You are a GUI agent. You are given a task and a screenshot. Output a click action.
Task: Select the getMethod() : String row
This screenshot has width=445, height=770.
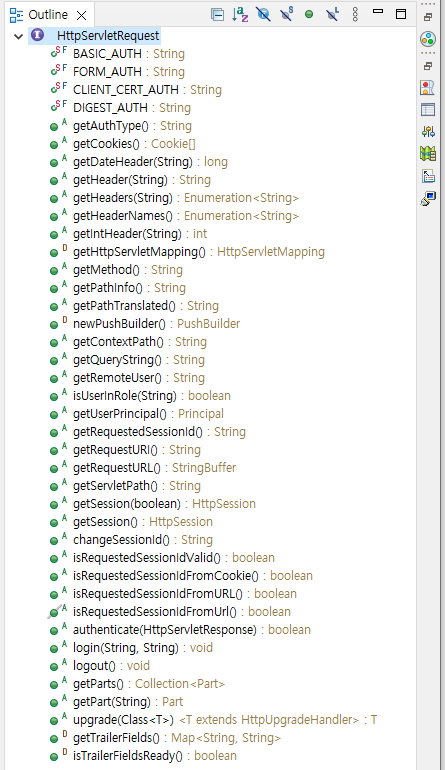pyautogui.click(x=116, y=270)
